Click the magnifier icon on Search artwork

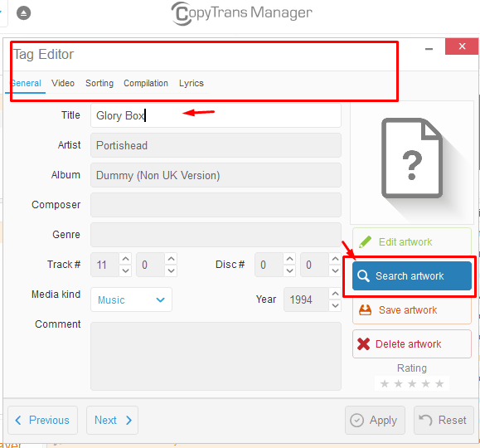click(x=363, y=275)
